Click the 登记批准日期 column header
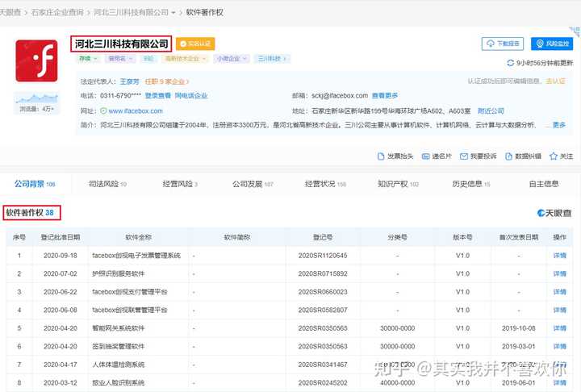 click(61, 237)
